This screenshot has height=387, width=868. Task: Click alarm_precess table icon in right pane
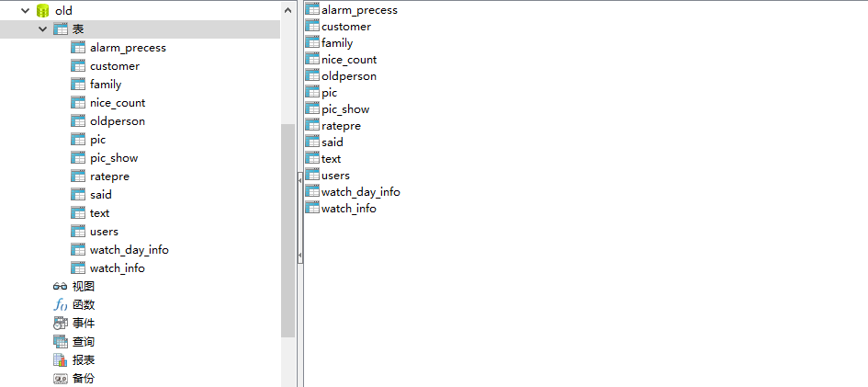point(312,9)
